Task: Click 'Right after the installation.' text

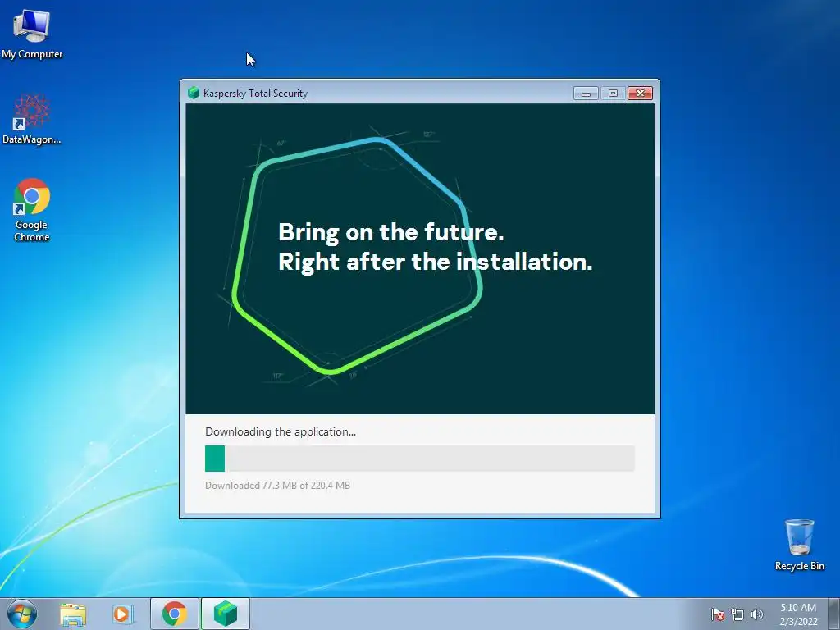Action: [x=435, y=262]
